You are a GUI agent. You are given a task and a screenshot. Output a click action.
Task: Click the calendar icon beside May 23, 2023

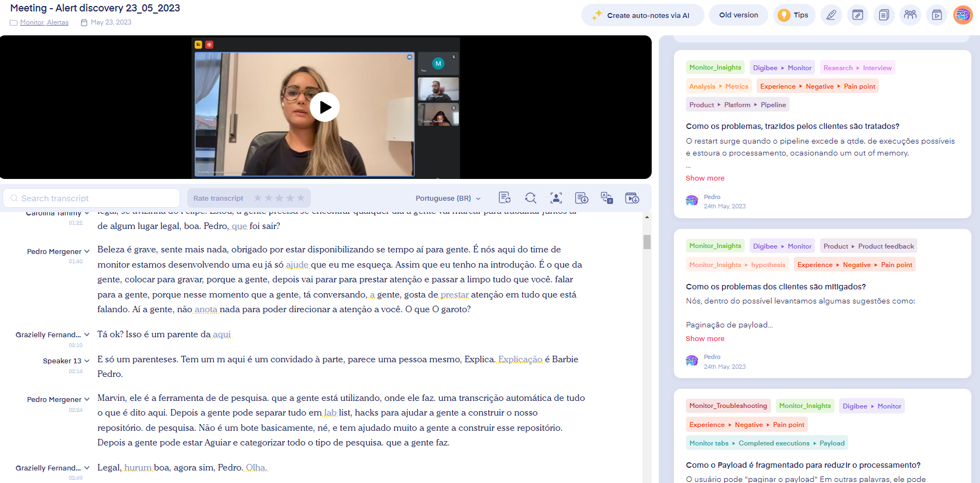(84, 22)
